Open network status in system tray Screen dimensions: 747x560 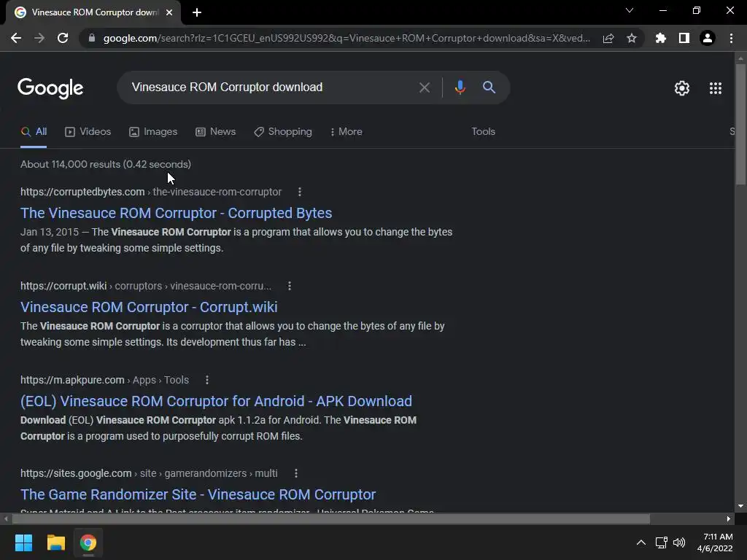[x=661, y=542]
